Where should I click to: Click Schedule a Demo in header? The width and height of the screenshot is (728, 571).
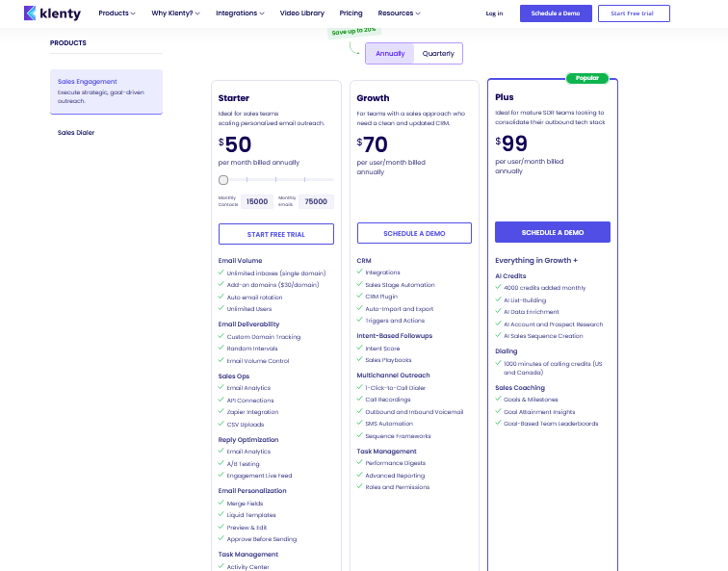tap(556, 13)
